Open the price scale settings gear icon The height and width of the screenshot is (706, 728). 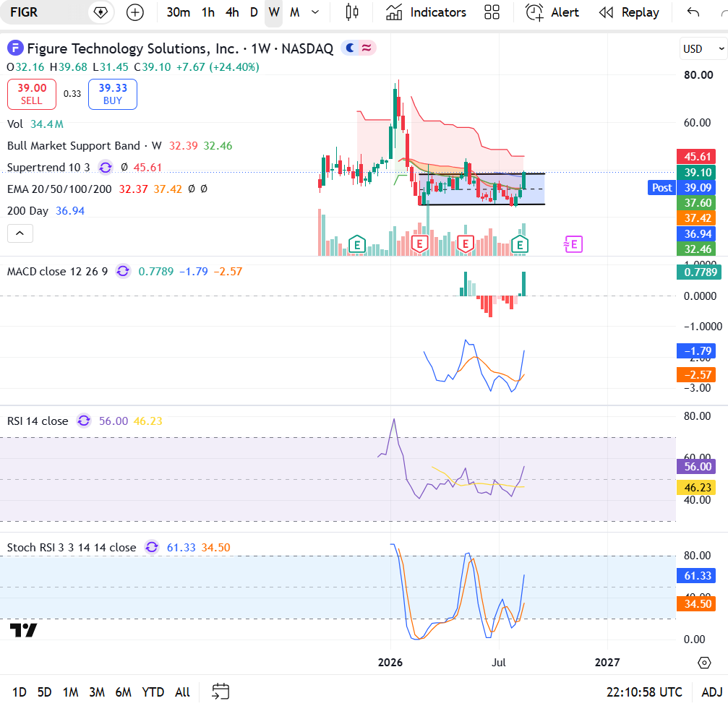pyautogui.click(x=704, y=663)
